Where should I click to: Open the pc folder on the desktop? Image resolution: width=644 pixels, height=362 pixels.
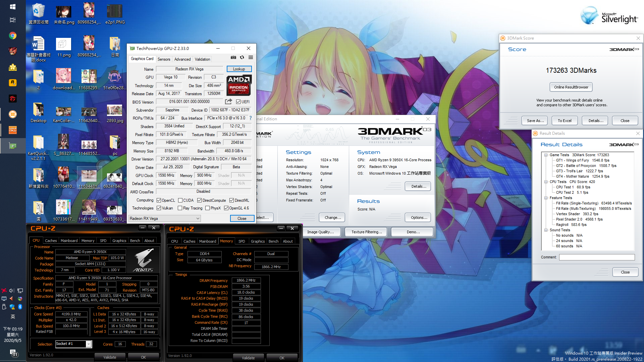(x=115, y=145)
